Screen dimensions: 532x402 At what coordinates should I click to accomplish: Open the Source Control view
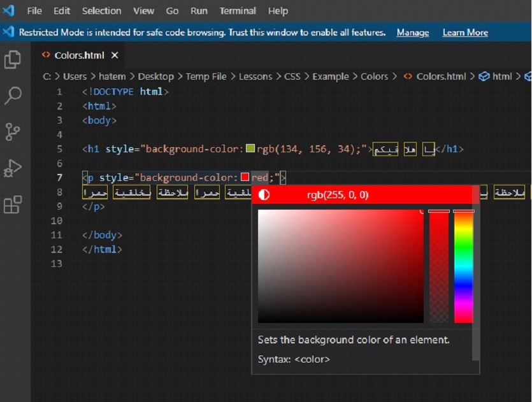point(13,132)
